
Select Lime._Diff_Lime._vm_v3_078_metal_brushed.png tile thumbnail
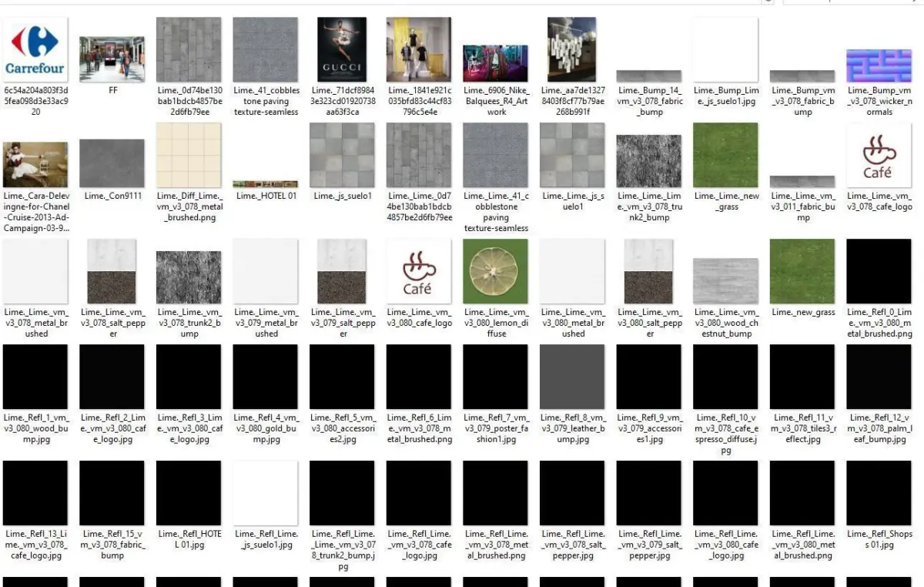tap(189, 155)
